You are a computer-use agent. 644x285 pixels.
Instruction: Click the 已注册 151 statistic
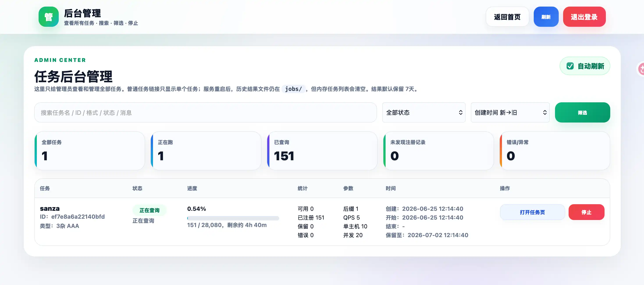tap(311, 217)
